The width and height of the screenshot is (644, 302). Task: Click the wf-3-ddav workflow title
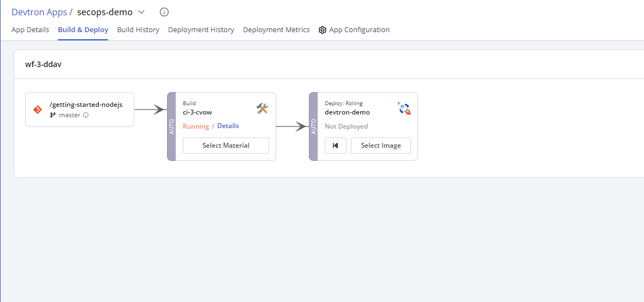pyautogui.click(x=44, y=64)
